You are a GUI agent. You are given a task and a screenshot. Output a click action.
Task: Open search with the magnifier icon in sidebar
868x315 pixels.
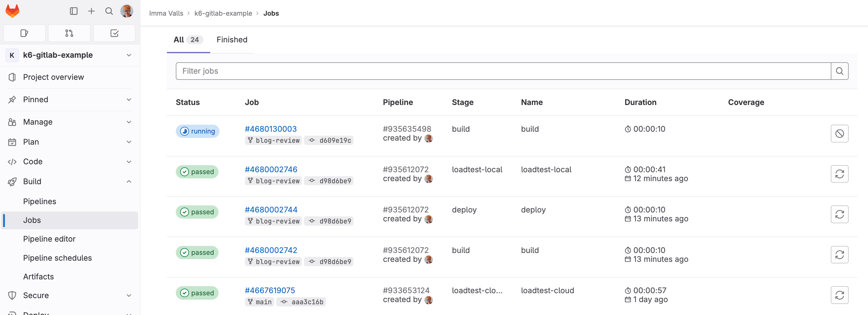(109, 11)
